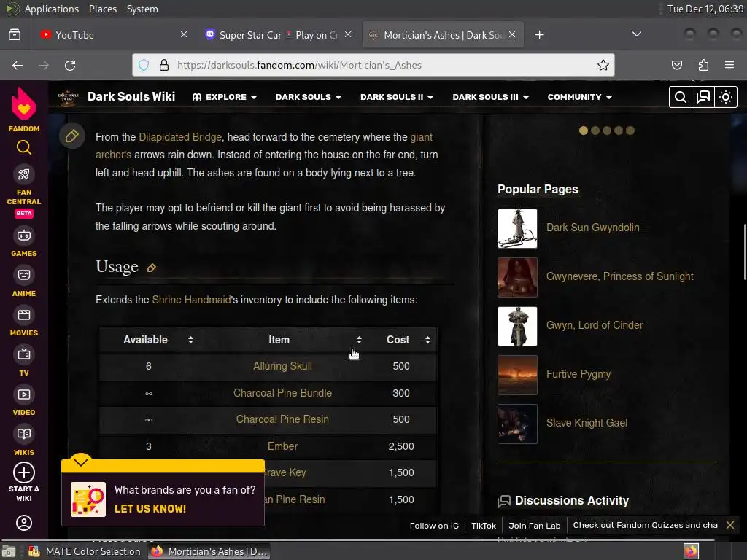Open the Movies sidebar icon
Screen dimensions: 747x560
[24, 315]
